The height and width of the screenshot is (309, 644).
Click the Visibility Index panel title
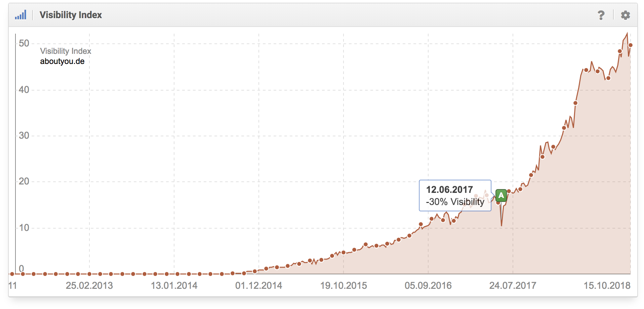tap(71, 15)
